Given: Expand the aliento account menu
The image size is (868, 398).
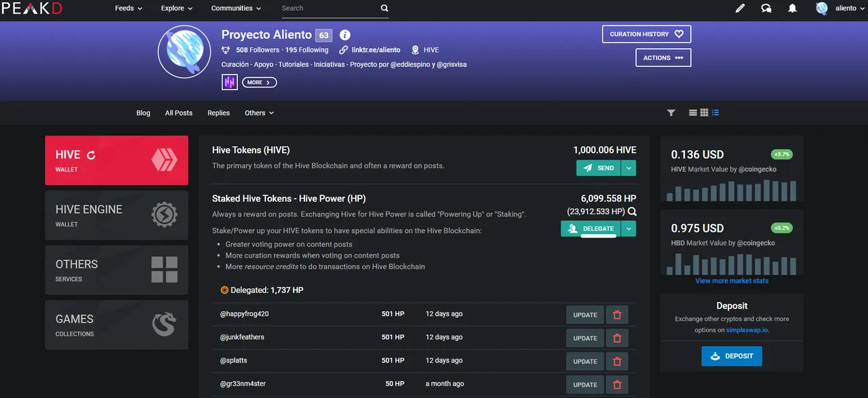Looking at the screenshot, I should coord(850,8).
